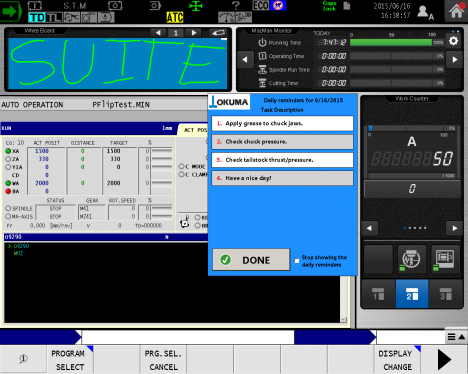Click the ECO indicator icon
Screen dimensions: 468x374
(x=261, y=5)
